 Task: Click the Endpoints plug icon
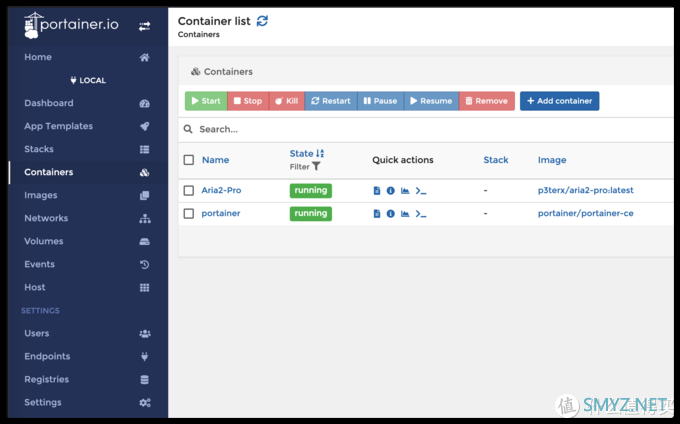coord(144,356)
